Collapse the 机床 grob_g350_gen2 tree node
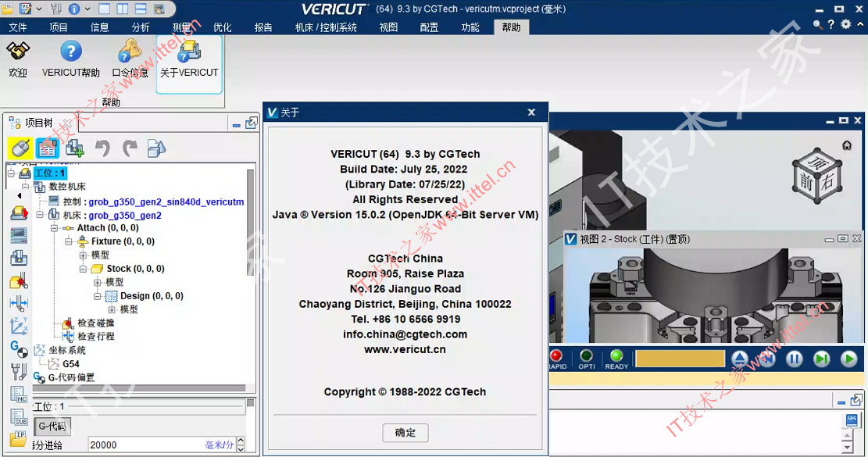This screenshot has width=868, height=457. [x=40, y=214]
